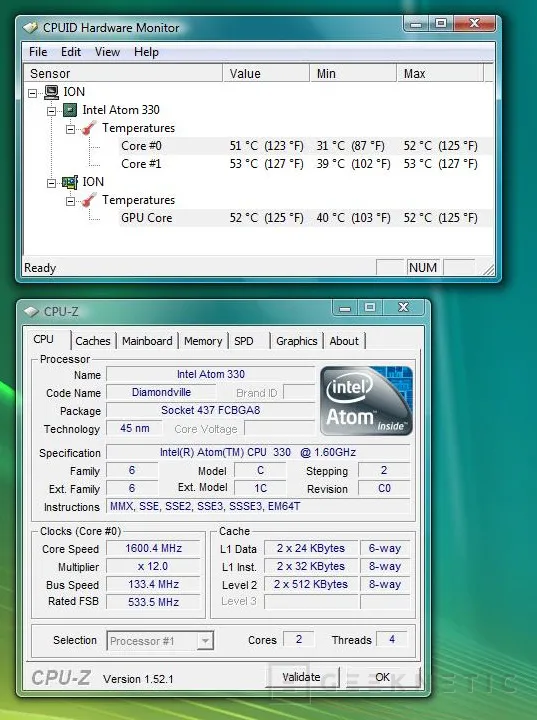The image size is (537, 720).
Task: Click the resize grip of Hardware Monitor
Action: (x=489, y=270)
